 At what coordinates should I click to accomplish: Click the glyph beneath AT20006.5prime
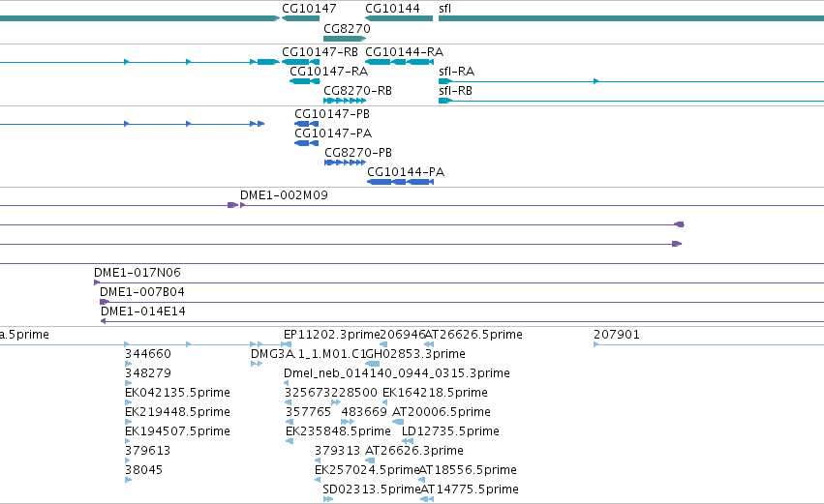398,422
